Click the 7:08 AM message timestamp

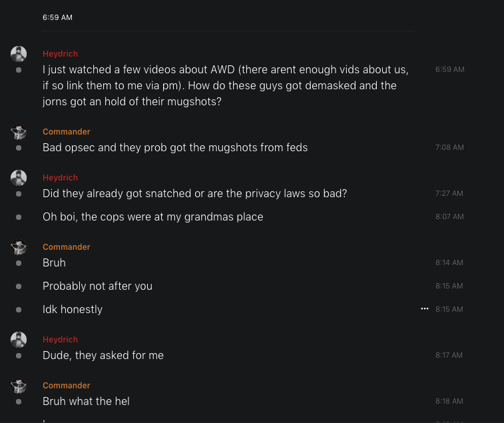(449, 147)
